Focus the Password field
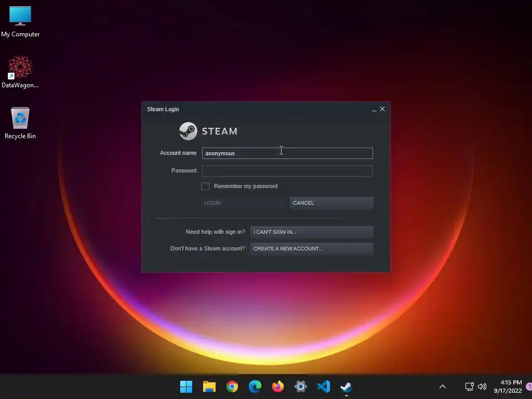Viewport: 532px width, 399px height. [x=287, y=170]
